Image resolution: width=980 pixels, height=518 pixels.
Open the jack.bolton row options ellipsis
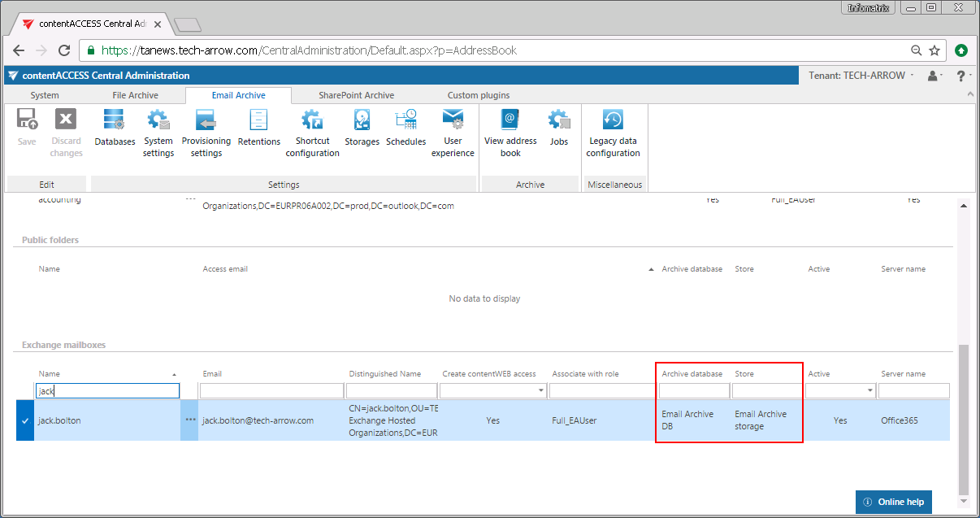click(x=189, y=420)
